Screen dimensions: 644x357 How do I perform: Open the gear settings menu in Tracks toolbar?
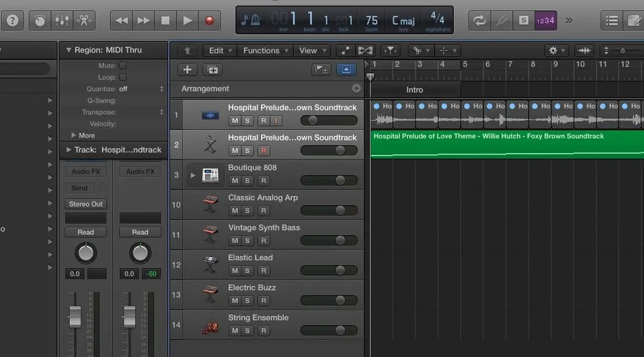click(x=557, y=50)
